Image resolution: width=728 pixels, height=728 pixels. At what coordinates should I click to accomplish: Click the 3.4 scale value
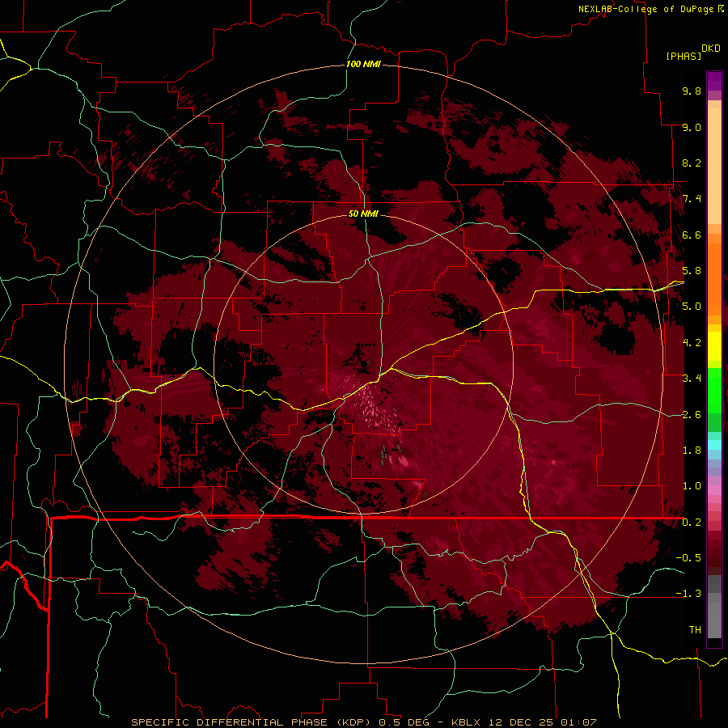click(692, 379)
